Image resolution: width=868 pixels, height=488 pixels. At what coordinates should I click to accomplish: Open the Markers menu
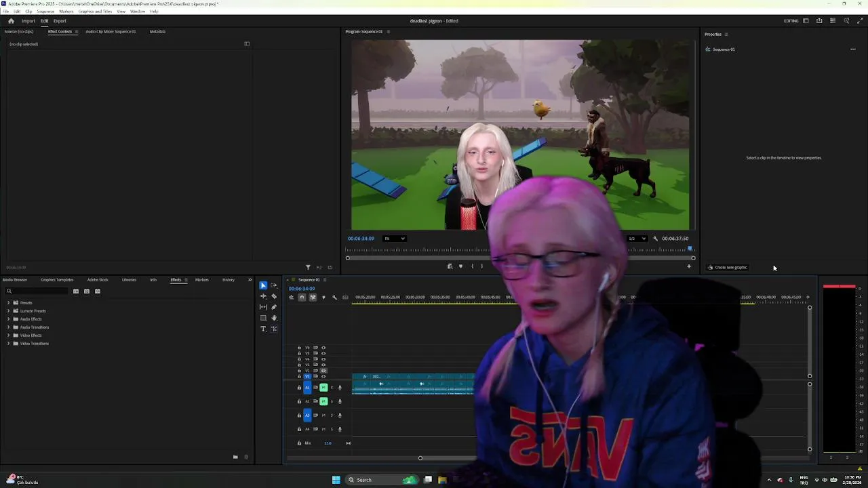pos(66,12)
